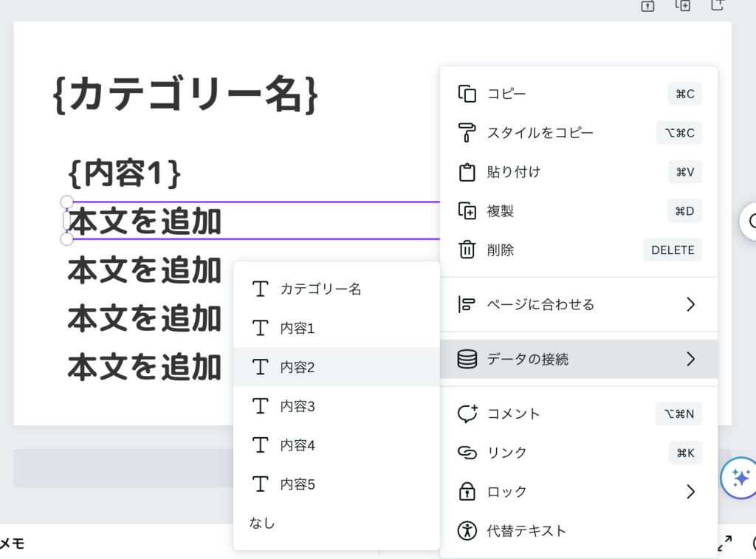Select 内容5 in the submenu
Screen dimensions: 756x559
click(298, 484)
